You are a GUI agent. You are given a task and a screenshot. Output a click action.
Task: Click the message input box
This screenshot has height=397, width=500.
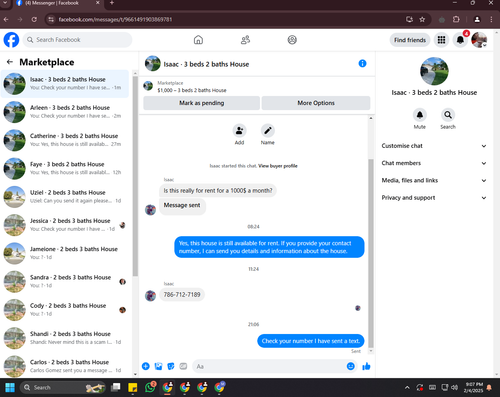point(274,366)
